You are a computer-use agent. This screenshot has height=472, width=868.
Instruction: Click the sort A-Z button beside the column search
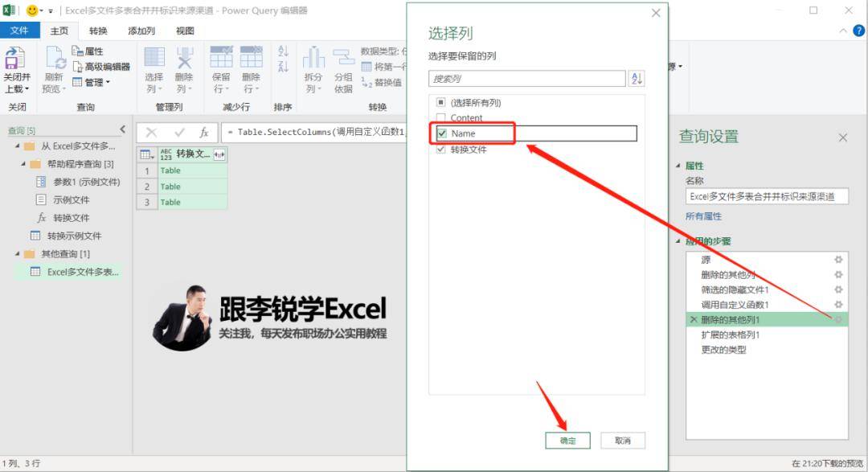tap(637, 79)
